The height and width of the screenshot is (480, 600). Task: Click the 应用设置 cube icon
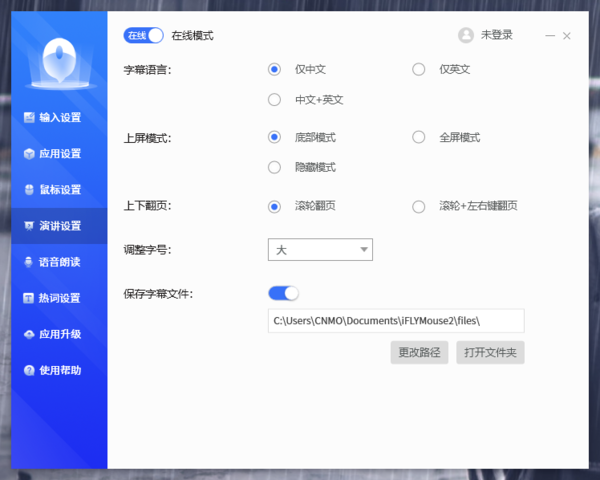click(29, 154)
